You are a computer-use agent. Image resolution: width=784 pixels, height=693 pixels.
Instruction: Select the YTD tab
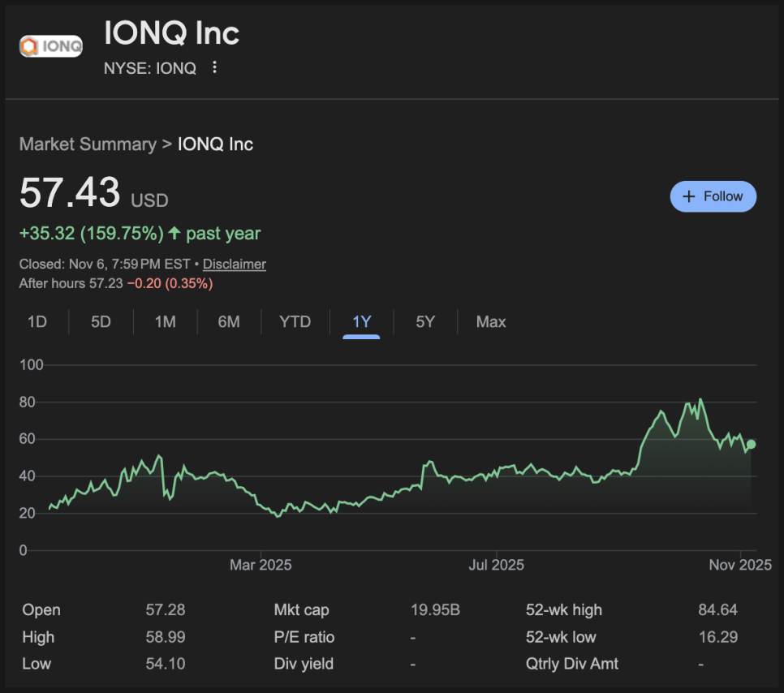click(295, 322)
